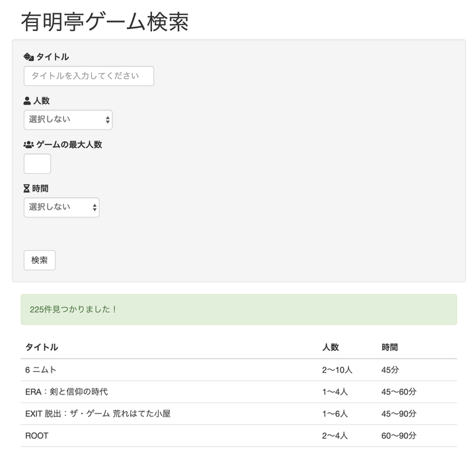Click the タイトル form label text
Screen dimensions: 476x450
(52, 57)
